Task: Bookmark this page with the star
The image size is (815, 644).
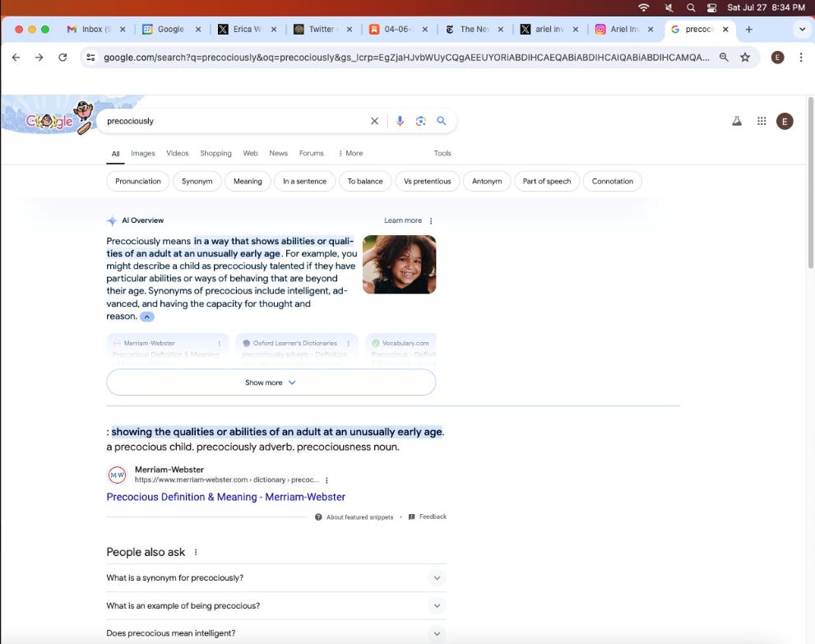Action: coord(745,58)
